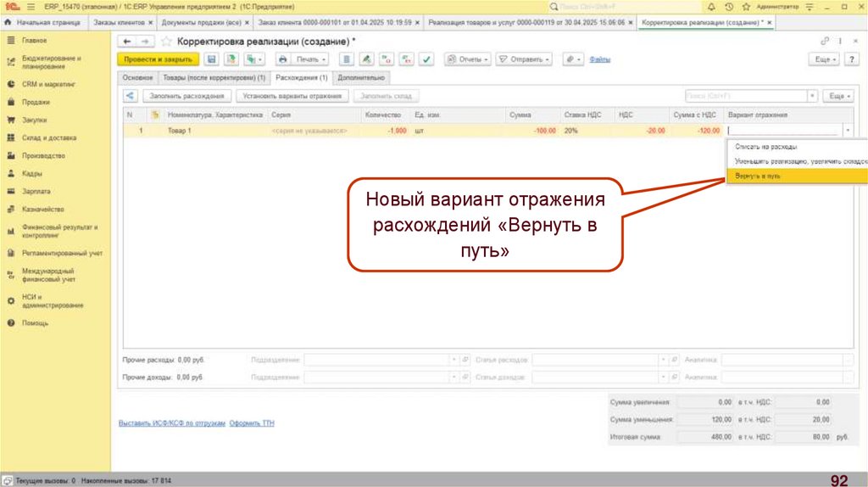The height and width of the screenshot is (487, 868).
Task: Click the Оформить ТТН link
Action: click(252, 423)
